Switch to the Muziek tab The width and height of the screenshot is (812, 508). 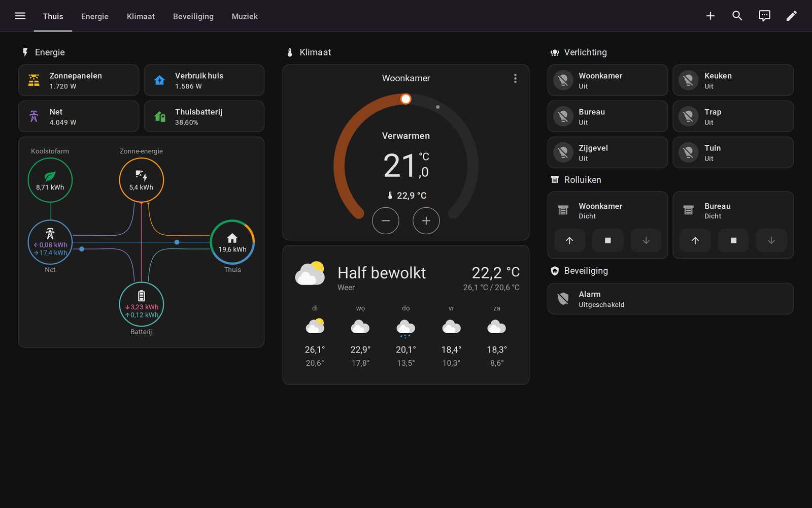[245, 16]
